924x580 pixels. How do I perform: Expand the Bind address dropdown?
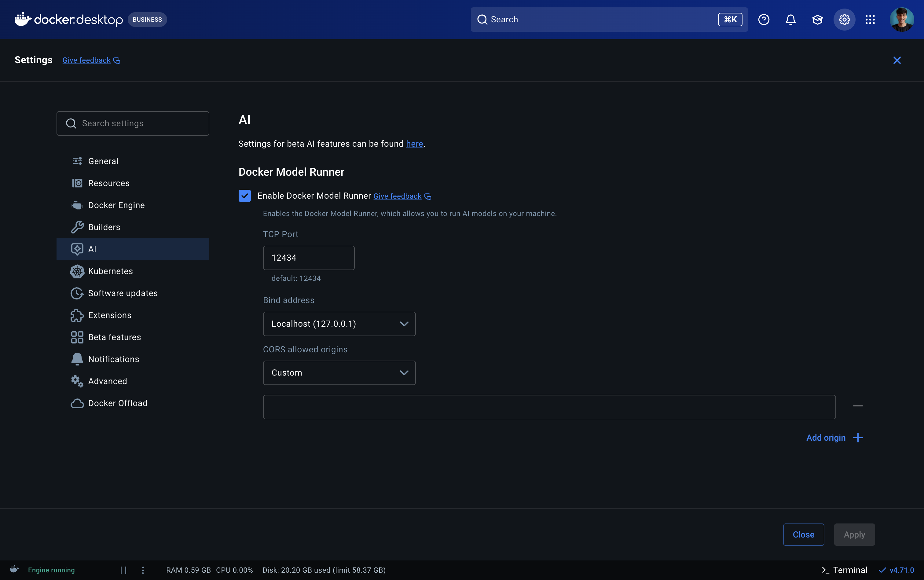(x=339, y=324)
